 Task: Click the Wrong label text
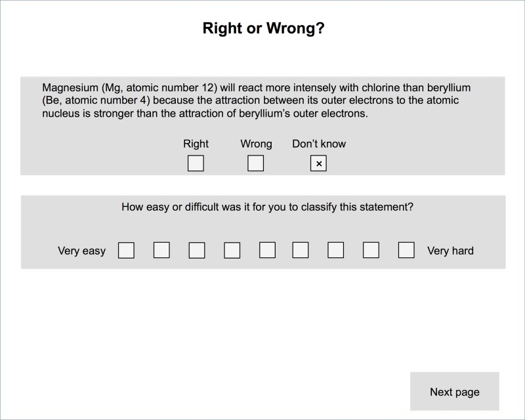(256, 144)
